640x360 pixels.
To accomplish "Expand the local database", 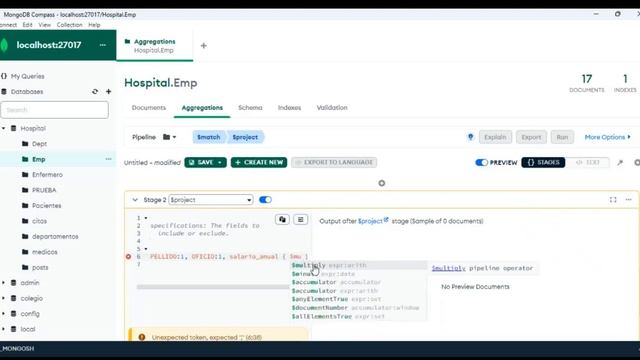I will point(4,329).
